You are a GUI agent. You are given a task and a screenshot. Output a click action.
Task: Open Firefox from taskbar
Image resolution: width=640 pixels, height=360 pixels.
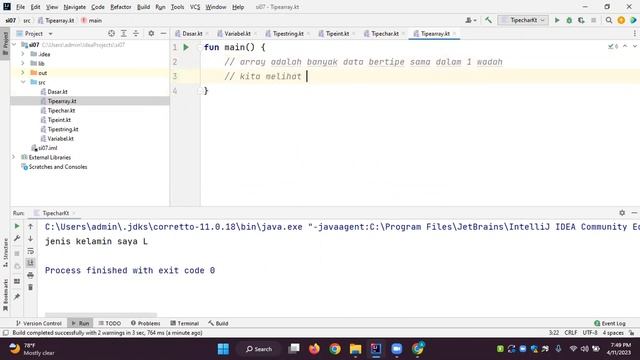[314, 349]
